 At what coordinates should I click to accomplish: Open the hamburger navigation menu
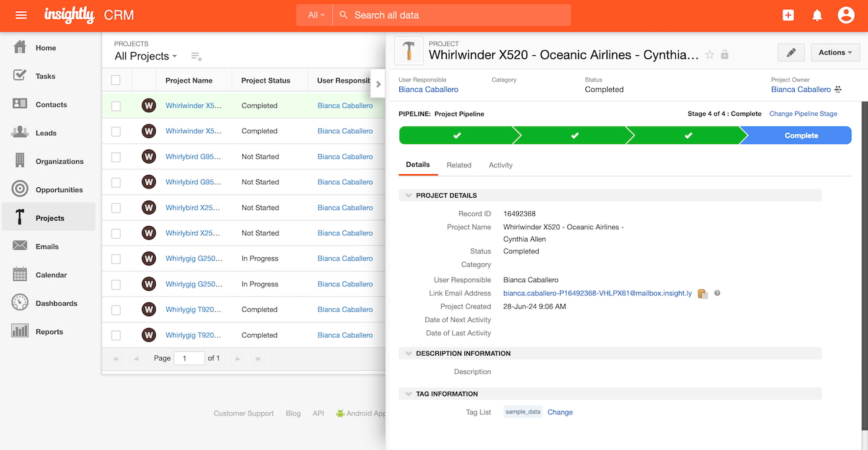pyautogui.click(x=21, y=15)
